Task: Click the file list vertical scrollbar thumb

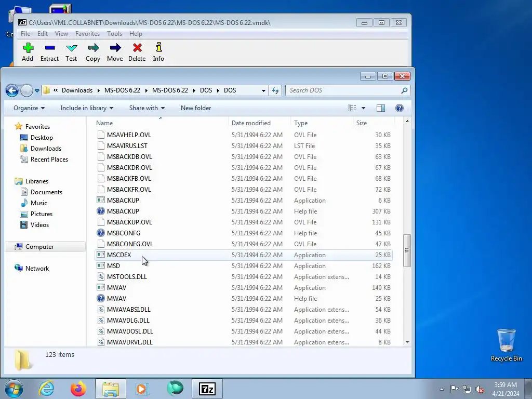Action: tap(407, 250)
